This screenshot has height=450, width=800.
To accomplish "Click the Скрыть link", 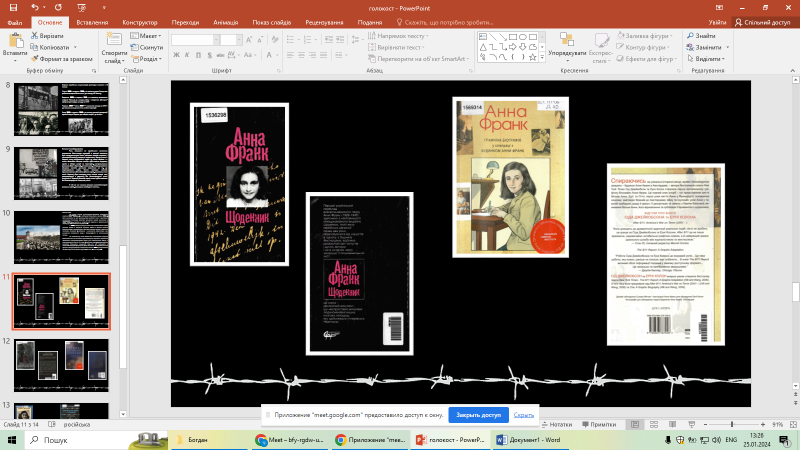I will [523, 415].
